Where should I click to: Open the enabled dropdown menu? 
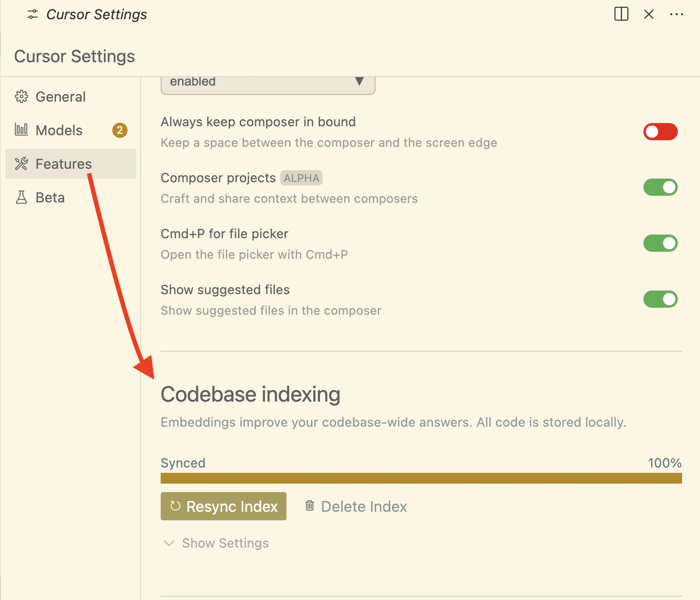coord(268,84)
